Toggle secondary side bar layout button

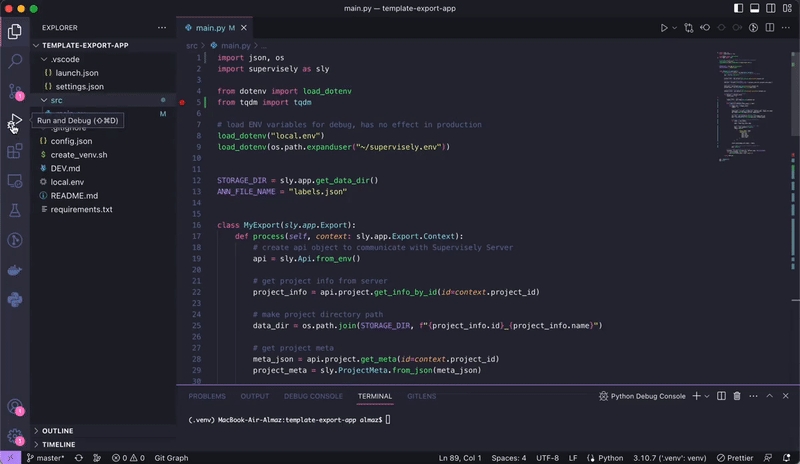coord(771,8)
